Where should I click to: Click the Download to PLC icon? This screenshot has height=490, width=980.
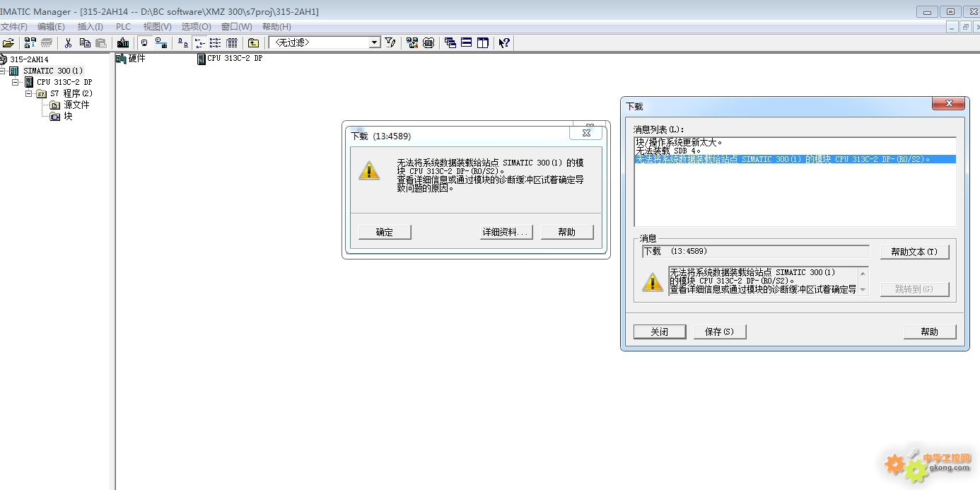pos(123,43)
